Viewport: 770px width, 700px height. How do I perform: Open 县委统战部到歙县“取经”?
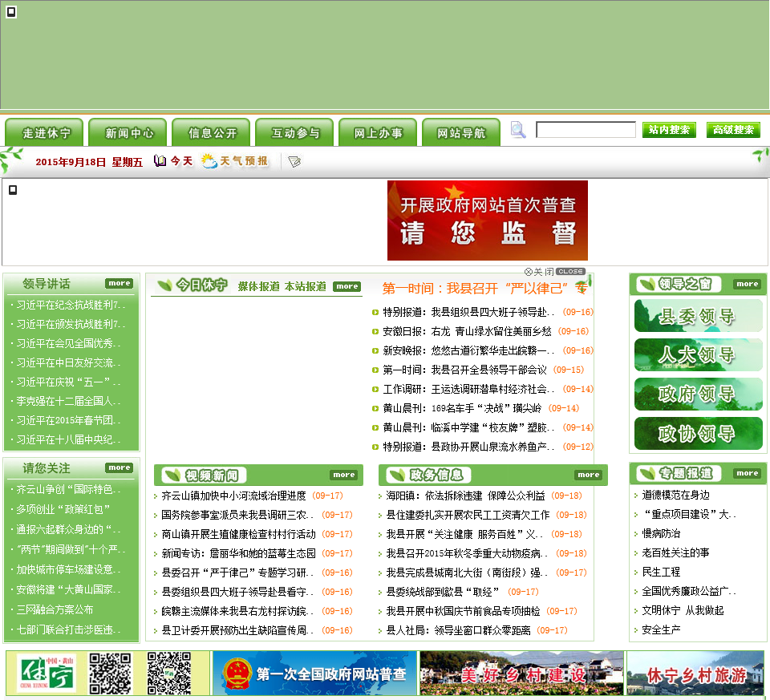[442, 592]
